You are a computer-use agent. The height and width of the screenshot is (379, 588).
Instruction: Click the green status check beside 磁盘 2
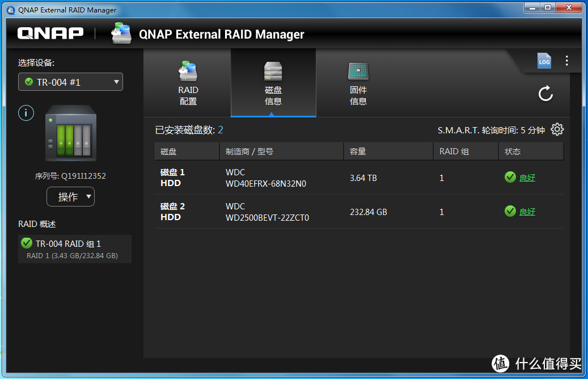pyautogui.click(x=510, y=211)
